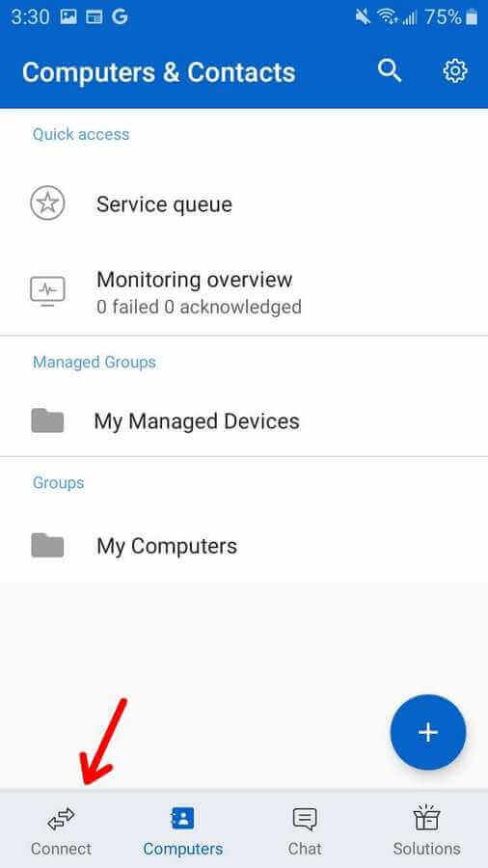
Task: Tap the My Computers folder icon
Action: pyautogui.click(x=47, y=545)
